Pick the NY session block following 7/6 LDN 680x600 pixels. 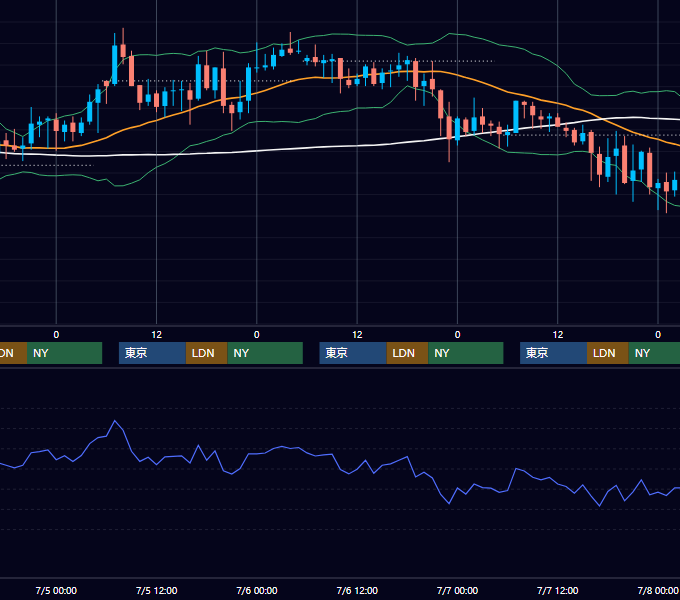[x=466, y=353]
